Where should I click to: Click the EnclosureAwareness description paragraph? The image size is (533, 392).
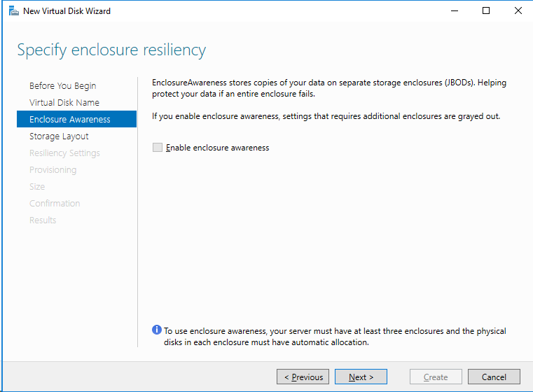[x=329, y=88]
